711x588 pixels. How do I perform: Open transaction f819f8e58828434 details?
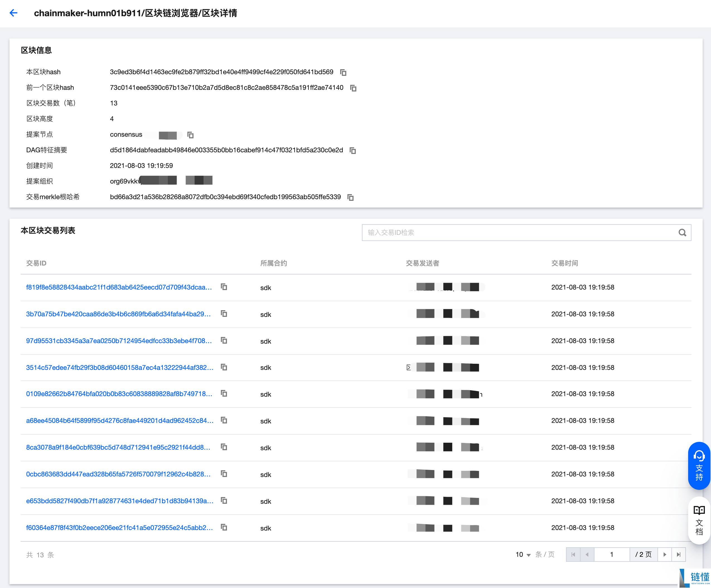118,287
